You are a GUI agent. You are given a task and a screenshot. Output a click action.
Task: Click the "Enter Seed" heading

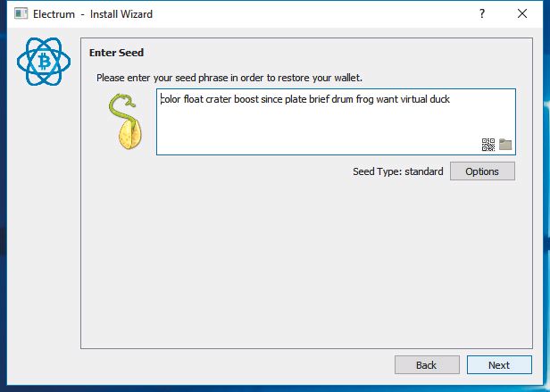coord(116,53)
